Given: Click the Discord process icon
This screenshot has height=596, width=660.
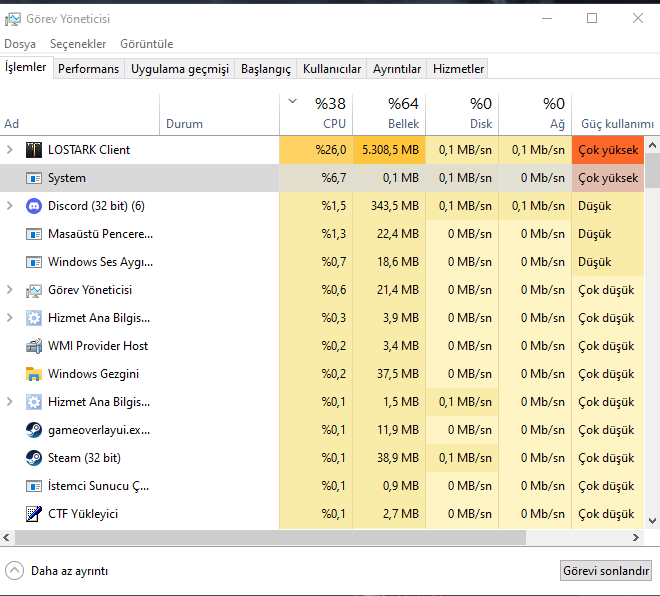Looking at the screenshot, I should pos(34,206).
